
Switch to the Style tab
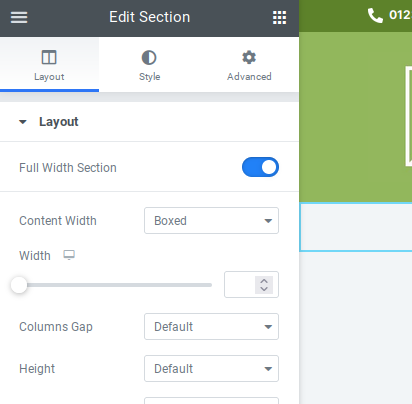pos(149,65)
